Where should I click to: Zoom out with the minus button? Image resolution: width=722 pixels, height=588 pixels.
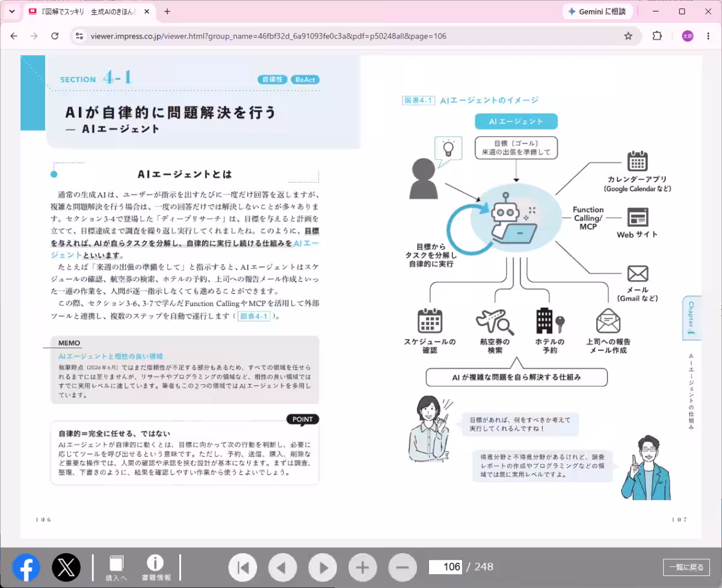403,567
